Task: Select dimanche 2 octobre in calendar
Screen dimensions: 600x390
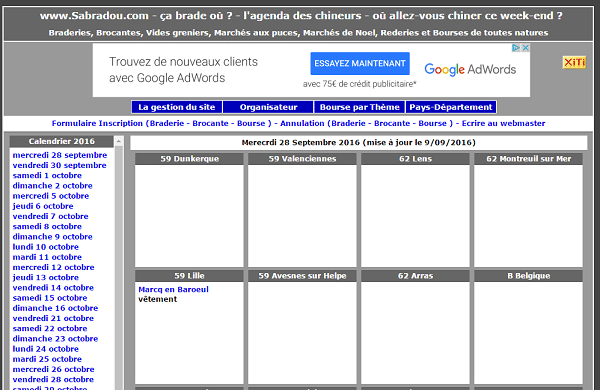Action: click(52, 186)
